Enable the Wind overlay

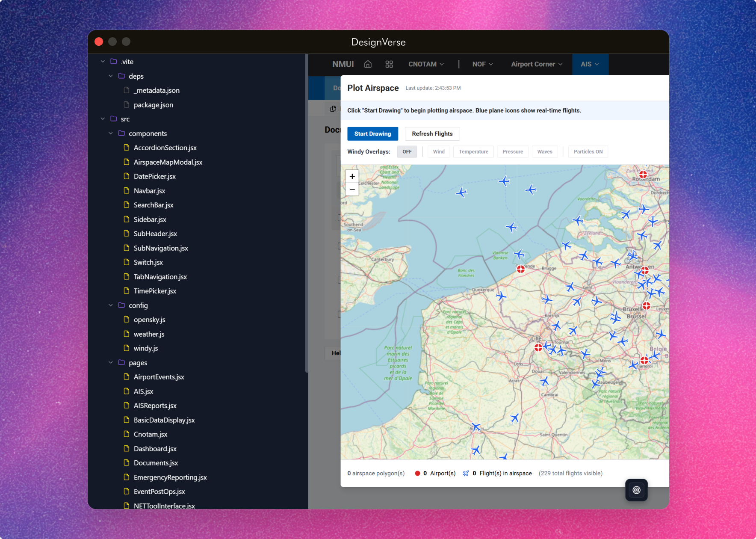pyautogui.click(x=438, y=151)
